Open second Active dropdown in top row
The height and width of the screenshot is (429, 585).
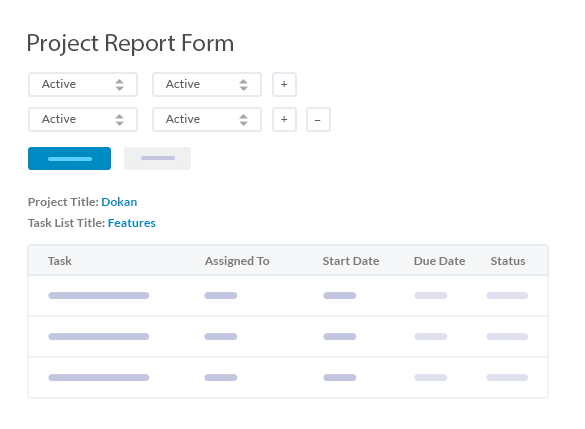tap(207, 85)
